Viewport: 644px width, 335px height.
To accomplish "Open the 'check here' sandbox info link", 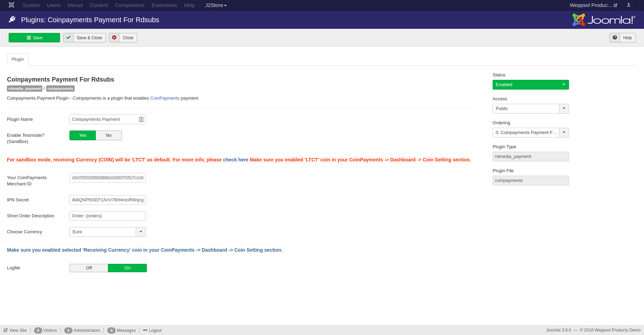I will [236, 160].
